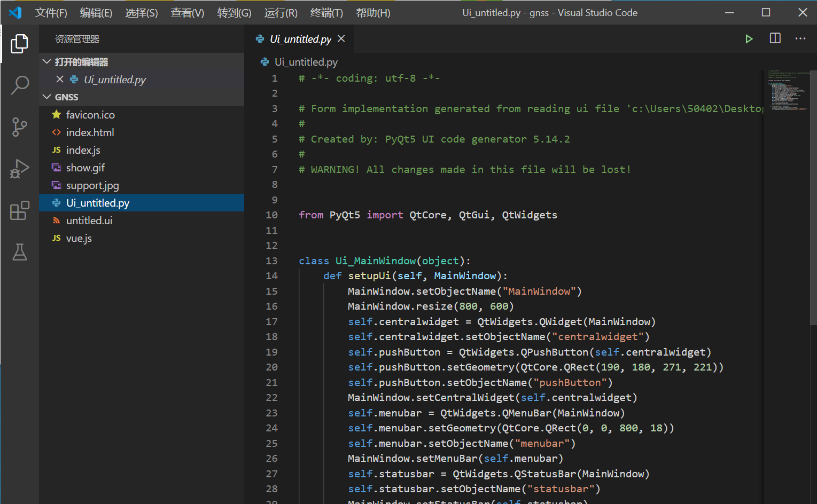This screenshot has height=504, width=817.
Task: Close the Ui_untitled.py editor tab
Action: (x=341, y=39)
